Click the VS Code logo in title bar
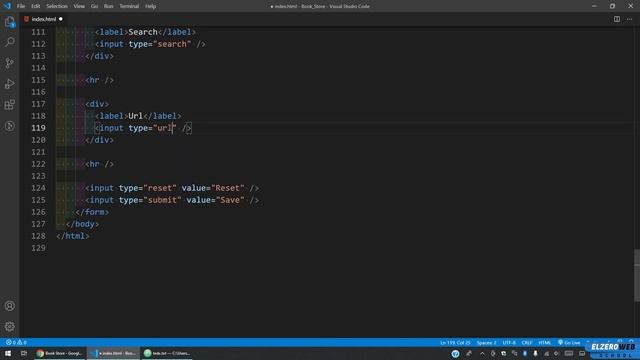The height and width of the screenshot is (360, 640). (7, 6)
